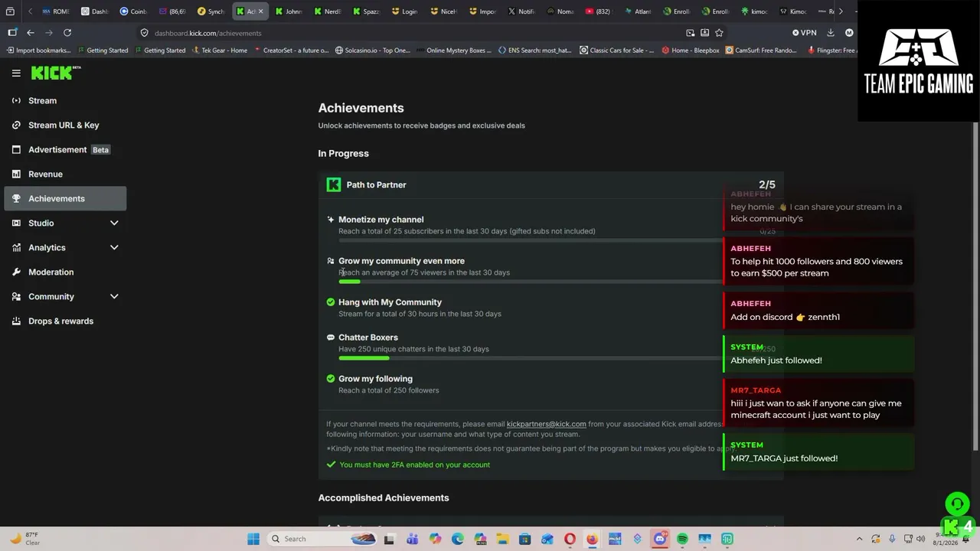
Task: Click the 'Grow my following' heading
Action: [x=375, y=379]
